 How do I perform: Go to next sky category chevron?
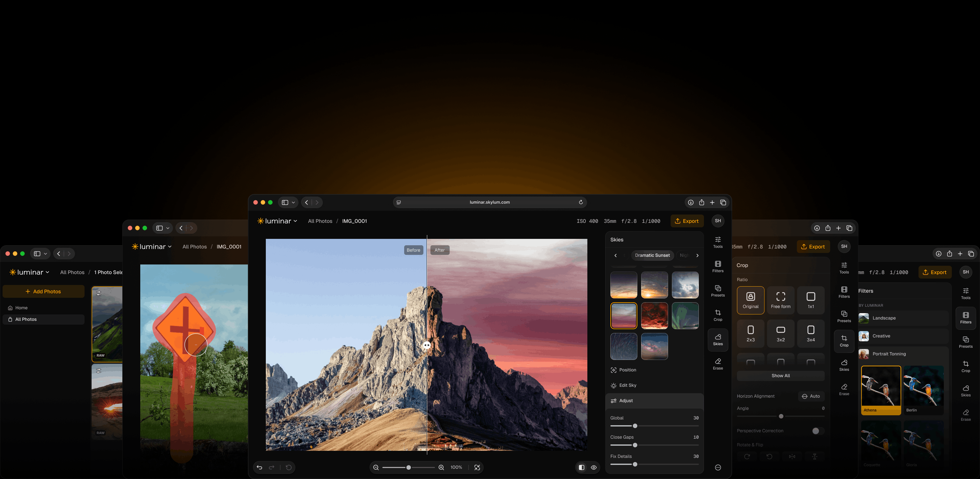click(697, 255)
